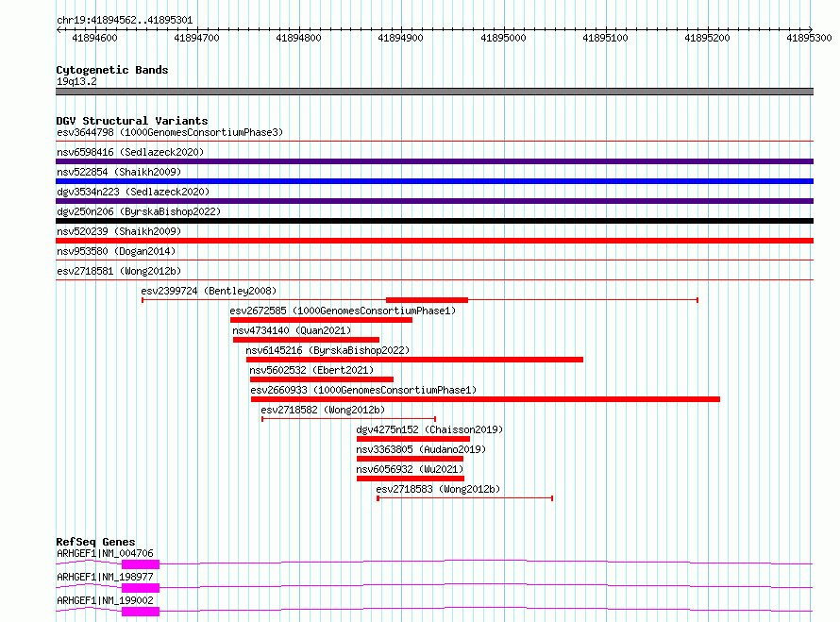Click the esv2399724 (Bentley2008) label
Image resolution: width=840 pixels, height=622 pixels.
[x=209, y=291]
